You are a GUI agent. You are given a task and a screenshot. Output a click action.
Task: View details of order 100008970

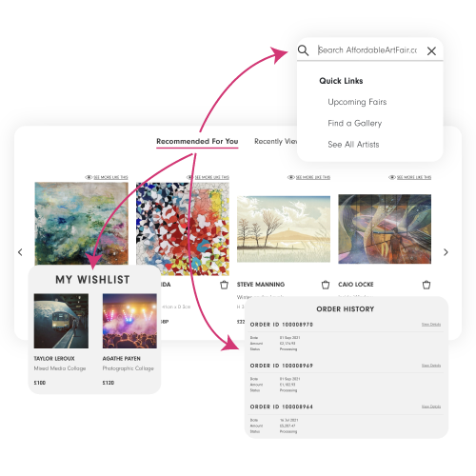[x=431, y=325]
